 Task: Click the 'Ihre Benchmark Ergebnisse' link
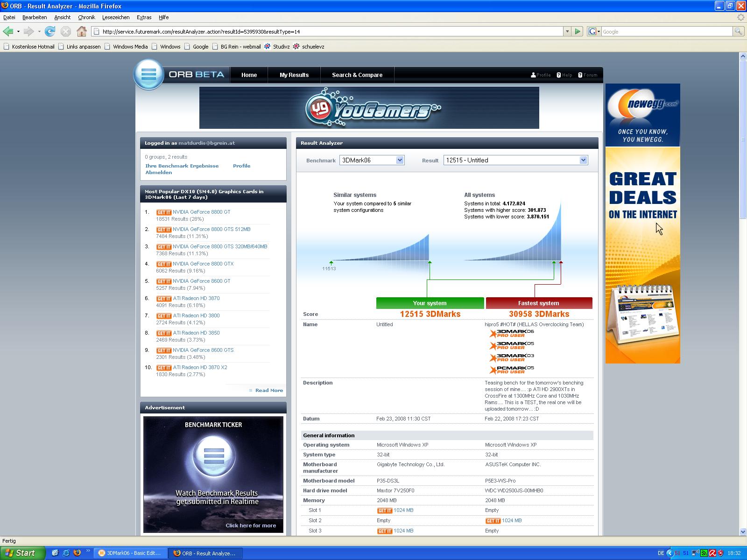pyautogui.click(x=182, y=166)
